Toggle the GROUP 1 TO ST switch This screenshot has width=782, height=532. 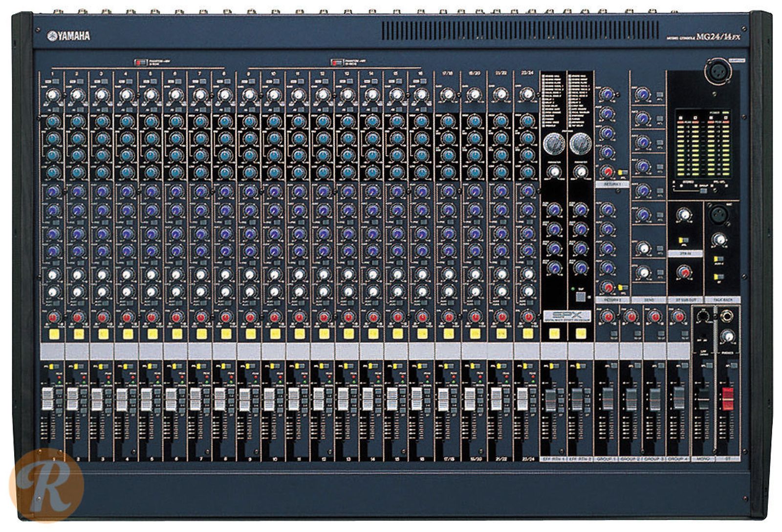tap(613, 334)
